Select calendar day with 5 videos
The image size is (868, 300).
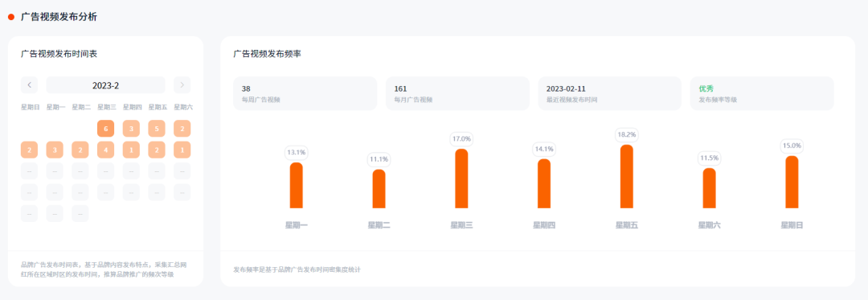(157, 129)
